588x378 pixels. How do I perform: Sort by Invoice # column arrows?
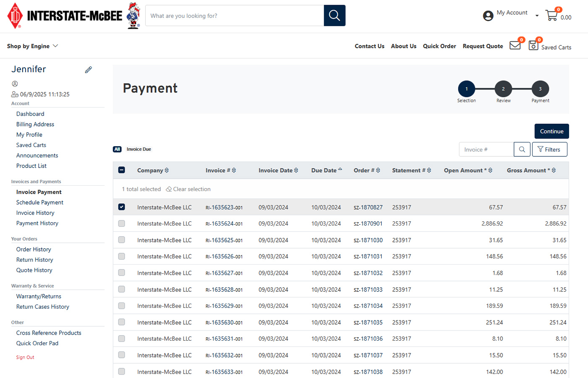(x=234, y=171)
